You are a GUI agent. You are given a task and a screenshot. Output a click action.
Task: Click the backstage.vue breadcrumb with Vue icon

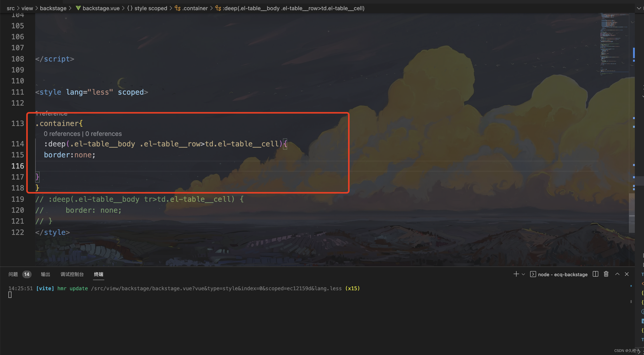tap(101, 8)
